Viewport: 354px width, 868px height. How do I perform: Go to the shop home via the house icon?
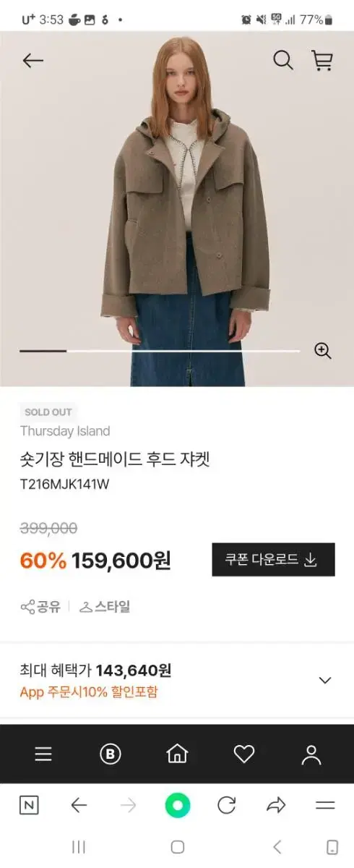click(177, 754)
